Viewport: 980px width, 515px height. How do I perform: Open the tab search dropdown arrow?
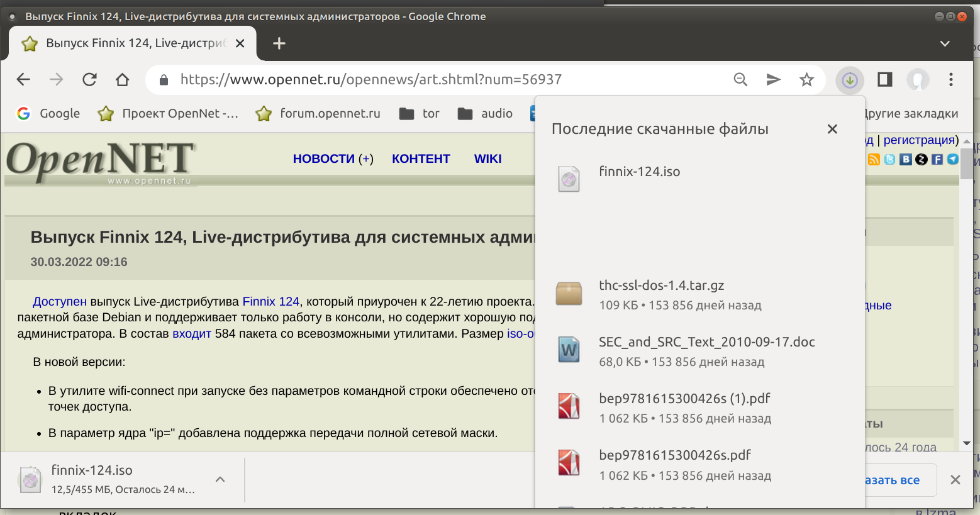[x=944, y=43]
